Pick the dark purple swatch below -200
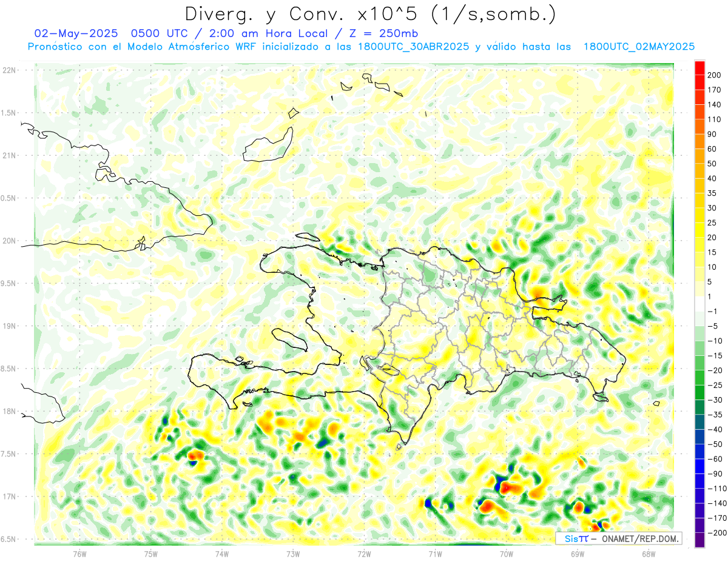Screen dimensions: 728x562 699,540
